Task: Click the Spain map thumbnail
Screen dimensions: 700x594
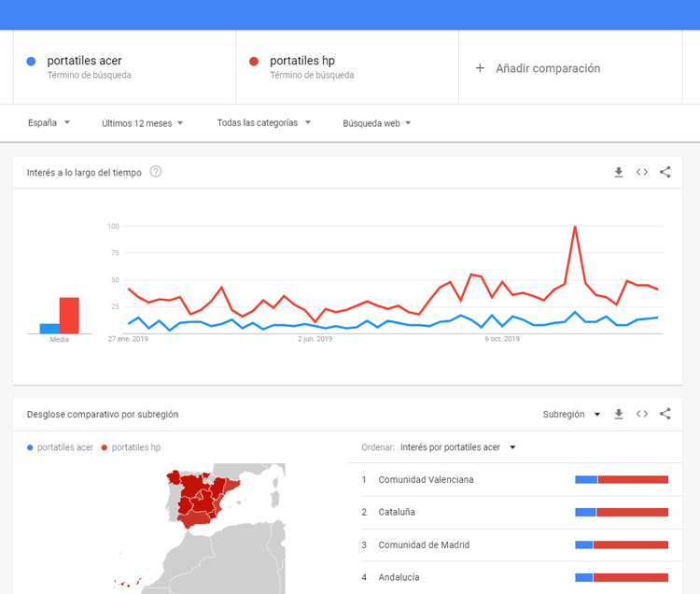Action: click(200, 529)
